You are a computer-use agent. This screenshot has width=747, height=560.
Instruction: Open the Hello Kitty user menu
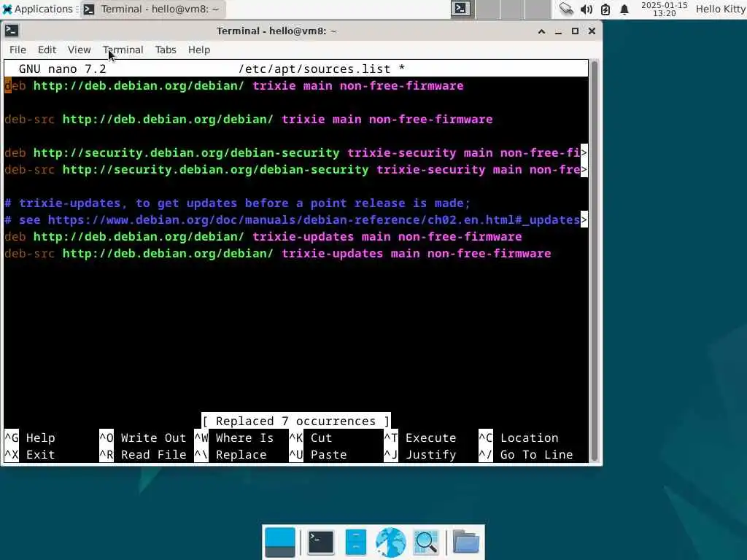pos(720,9)
